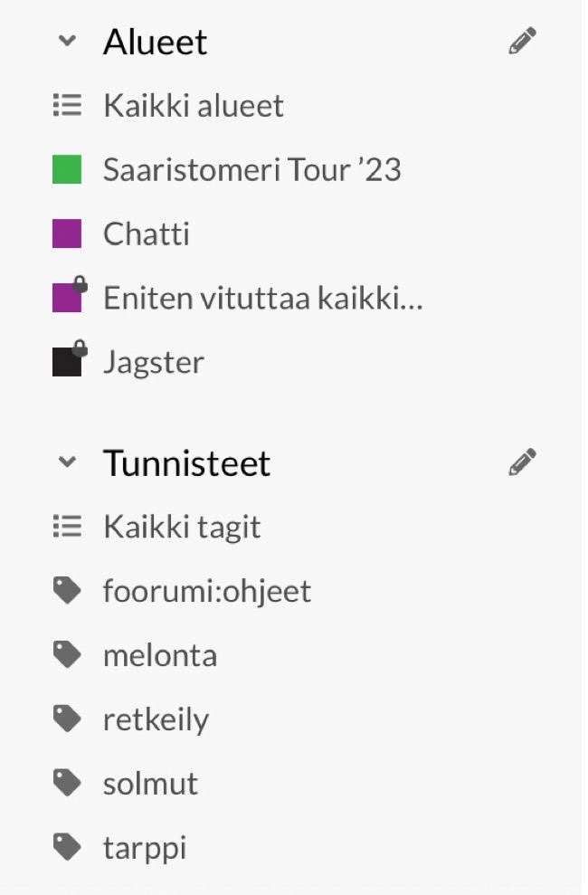Click the tag icon beside retkeily
The width and height of the screenshot is (588, 895).
point(67,719)
